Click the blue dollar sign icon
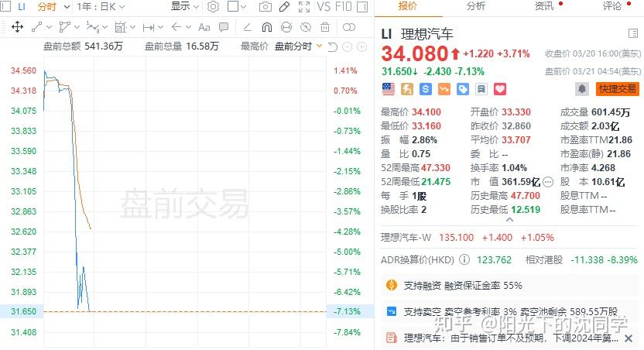Screen dimensions: 644x350 426,89
